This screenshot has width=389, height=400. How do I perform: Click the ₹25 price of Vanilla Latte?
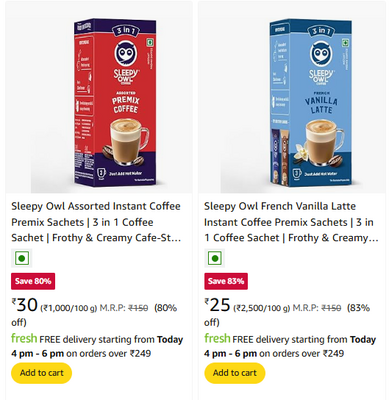pos(217,305)
